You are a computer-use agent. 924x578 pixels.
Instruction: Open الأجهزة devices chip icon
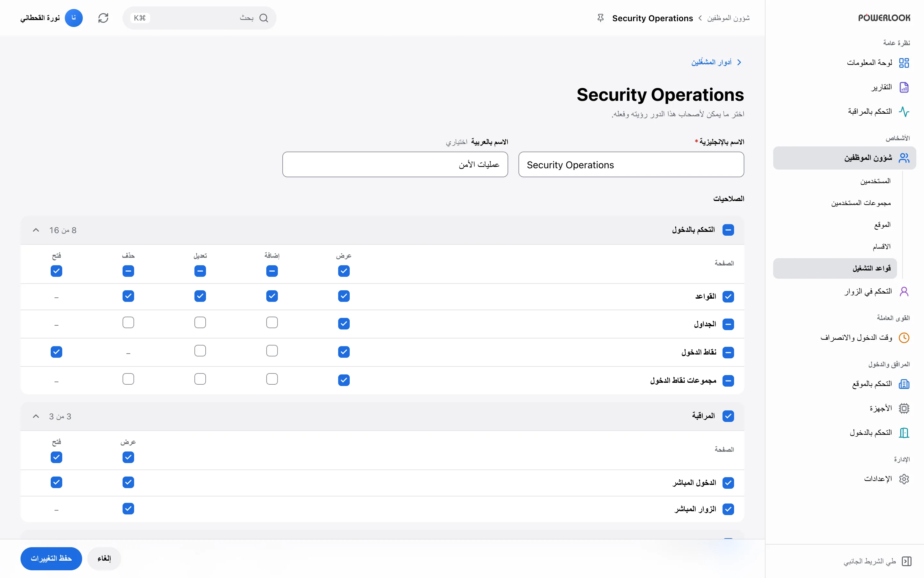coord(904,408)
